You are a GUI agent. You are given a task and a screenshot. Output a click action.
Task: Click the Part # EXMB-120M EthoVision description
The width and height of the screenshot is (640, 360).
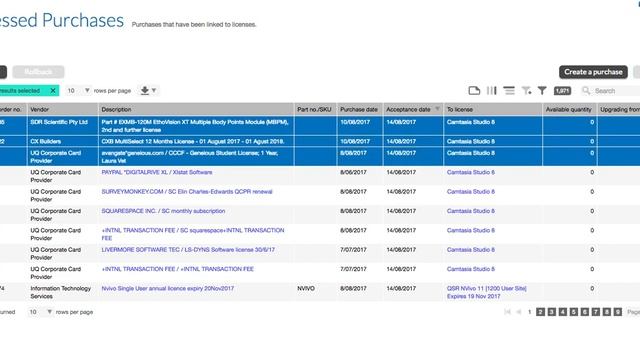click(195, 126)
